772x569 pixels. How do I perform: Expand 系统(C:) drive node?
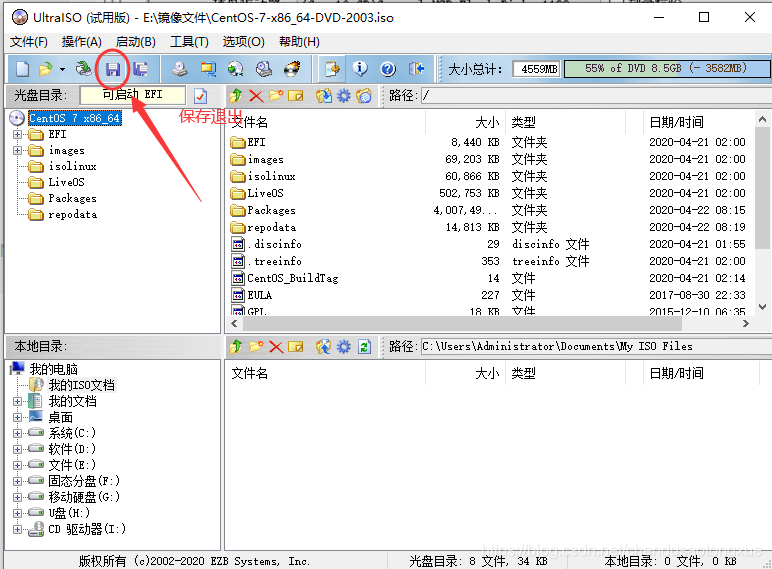tap(17, 434)
